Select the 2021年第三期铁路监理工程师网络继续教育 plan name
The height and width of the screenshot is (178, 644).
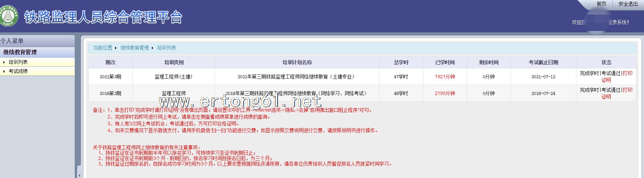(297, 77)
